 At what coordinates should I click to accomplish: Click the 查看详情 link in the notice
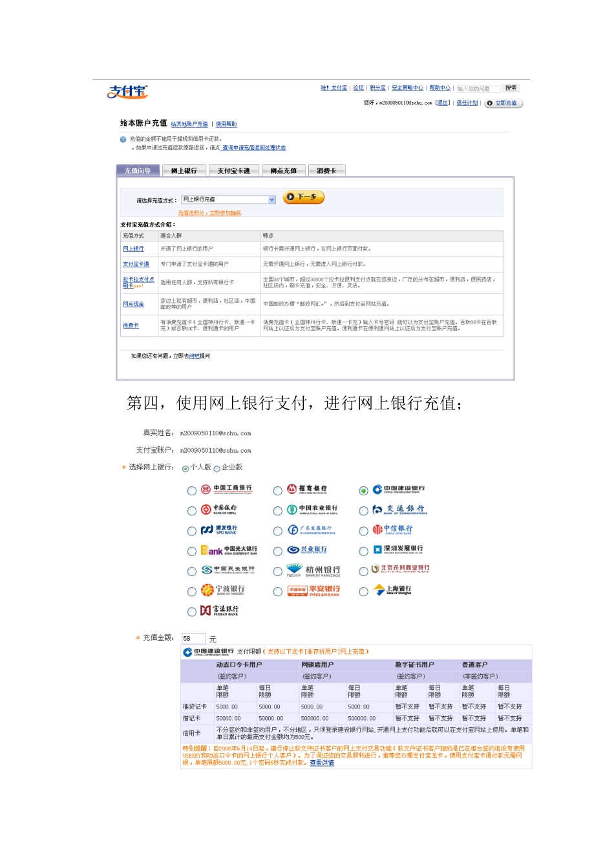click(x=322, y=763)
